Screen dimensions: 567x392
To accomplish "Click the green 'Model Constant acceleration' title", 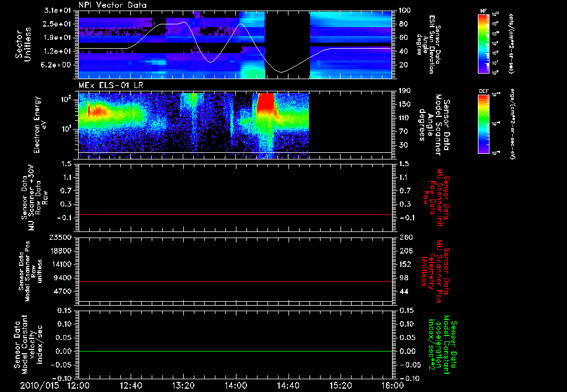I will tap(442, 344).
